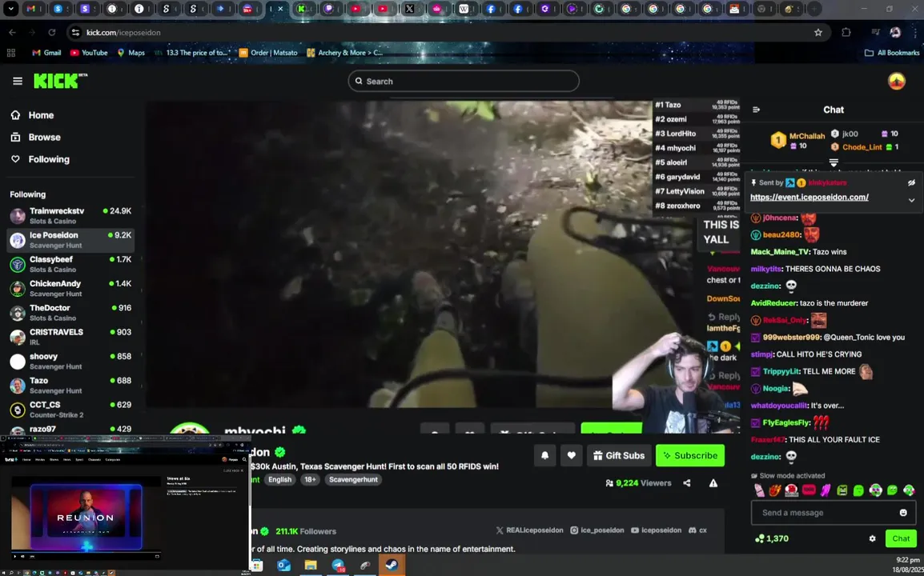Open ChickenAndy channel in sidebar
Image resolution: width=924 pixels, height=576 pixels.
[x=70, y=288]
